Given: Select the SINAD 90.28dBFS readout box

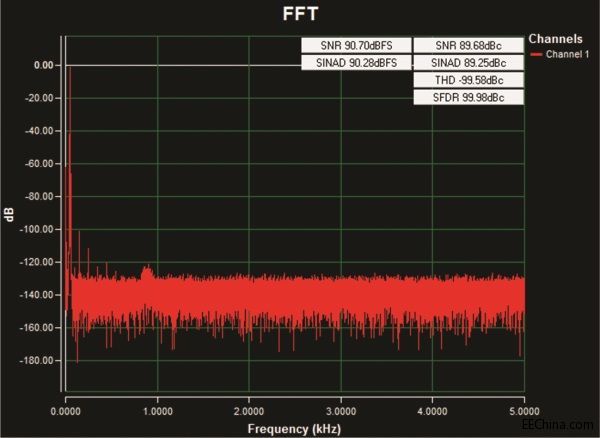Looking at the screenshot, I should coord(355,62).
